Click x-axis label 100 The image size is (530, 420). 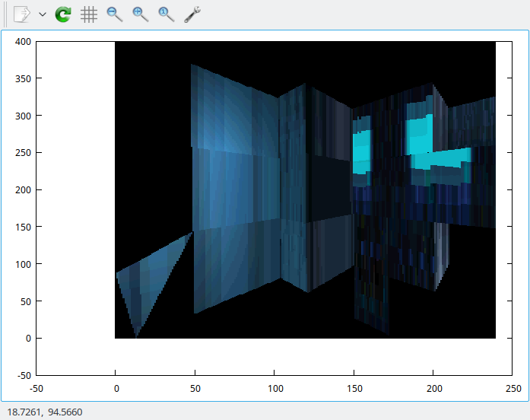click(x=275, y=389)
